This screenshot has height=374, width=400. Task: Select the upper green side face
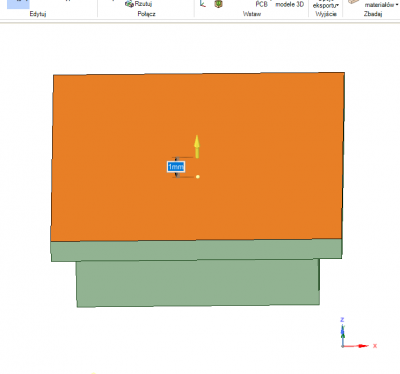click(x=196, y=250)
